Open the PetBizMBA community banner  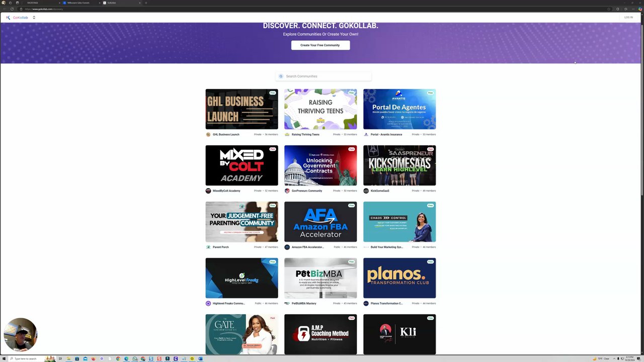320,278
